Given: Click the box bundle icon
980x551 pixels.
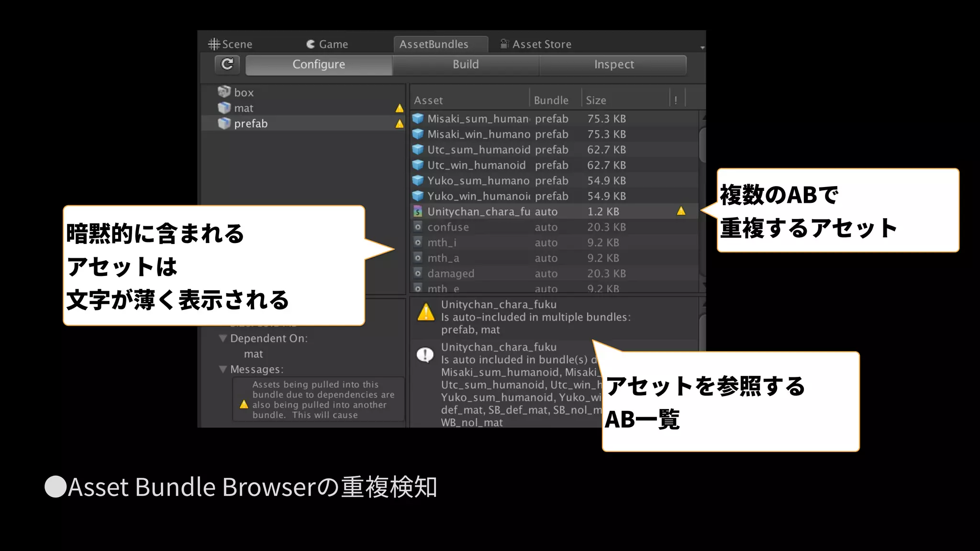Looking at the screenshot, I should point(224,92).
